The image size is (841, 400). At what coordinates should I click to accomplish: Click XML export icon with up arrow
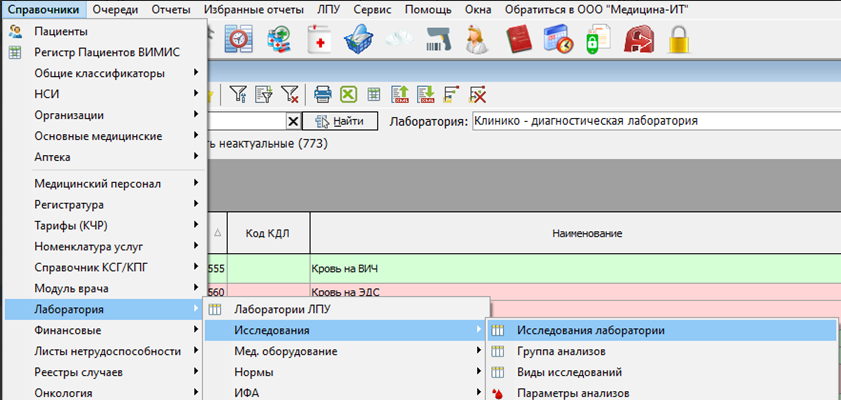coord(400,95)
